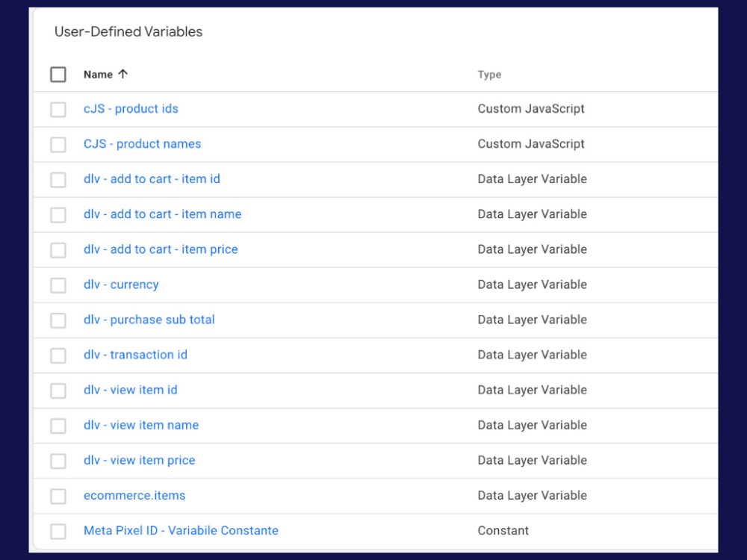
Task: Click Data Layer Variable type for dlv - transaction id
Action: click(532, 355)
